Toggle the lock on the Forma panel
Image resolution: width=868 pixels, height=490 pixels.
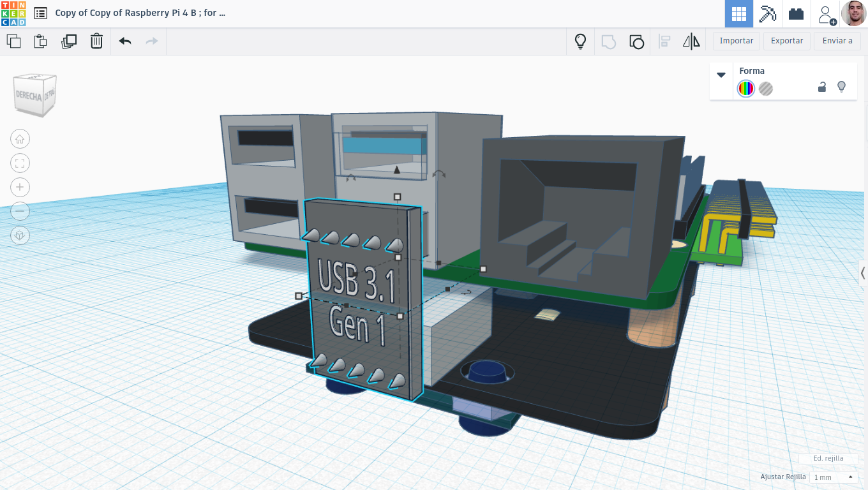(822, 87)
